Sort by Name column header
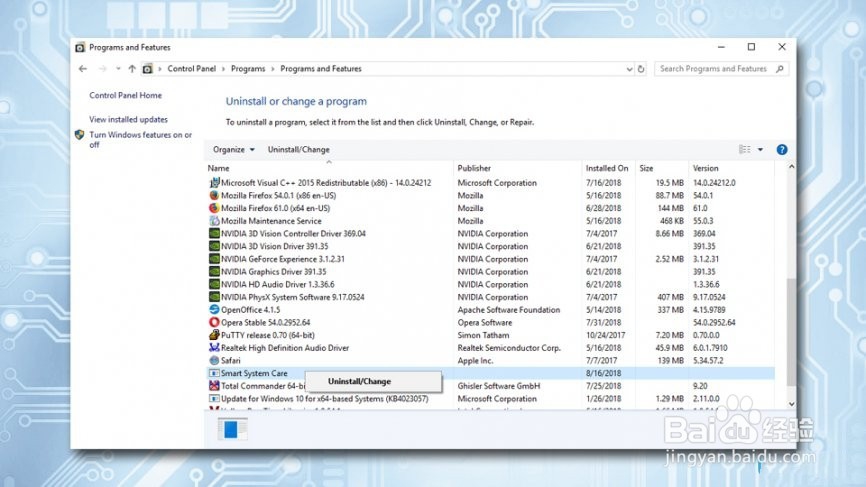The image size is (866, 487). (x=218, y=168)
